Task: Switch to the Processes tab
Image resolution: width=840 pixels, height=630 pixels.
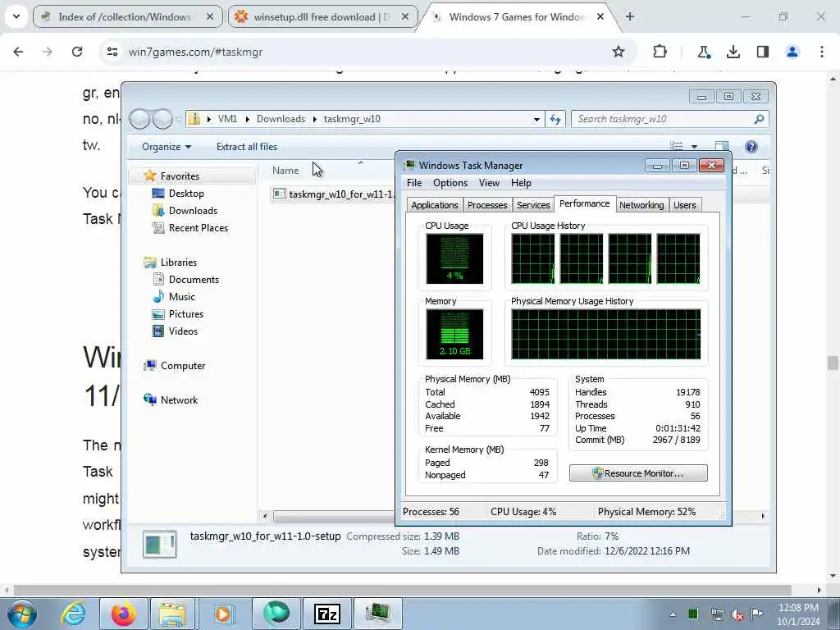Action: coord(487,204)
